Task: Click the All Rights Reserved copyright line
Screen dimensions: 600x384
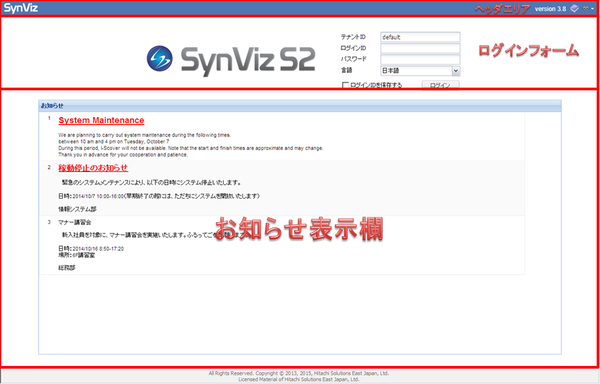Action: coord(299,373)
